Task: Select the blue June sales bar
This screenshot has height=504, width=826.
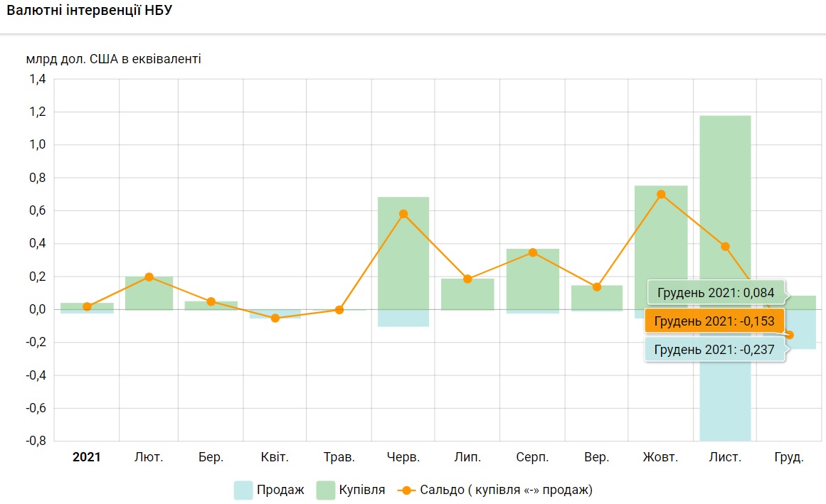Action: pos(403,318)
